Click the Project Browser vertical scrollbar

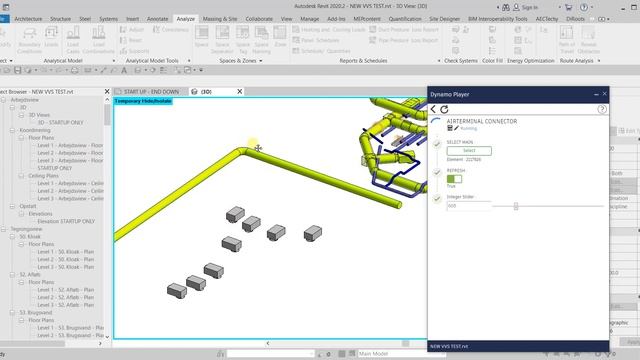[107, 115]
